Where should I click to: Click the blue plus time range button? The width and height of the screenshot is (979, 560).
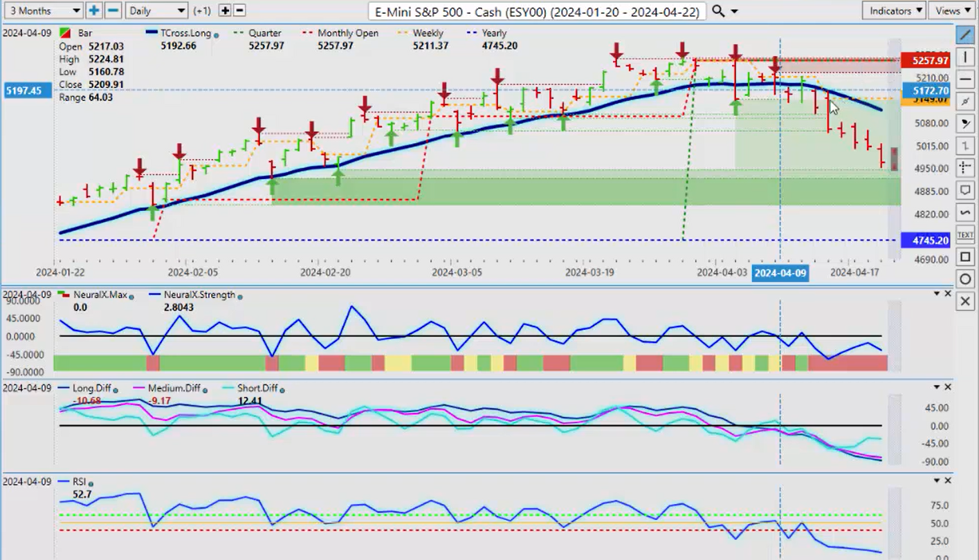pos(93,10)
